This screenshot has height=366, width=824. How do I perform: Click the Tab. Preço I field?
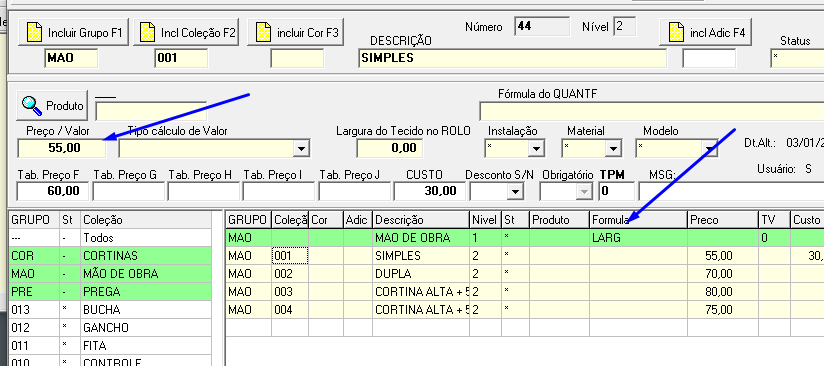279,191
